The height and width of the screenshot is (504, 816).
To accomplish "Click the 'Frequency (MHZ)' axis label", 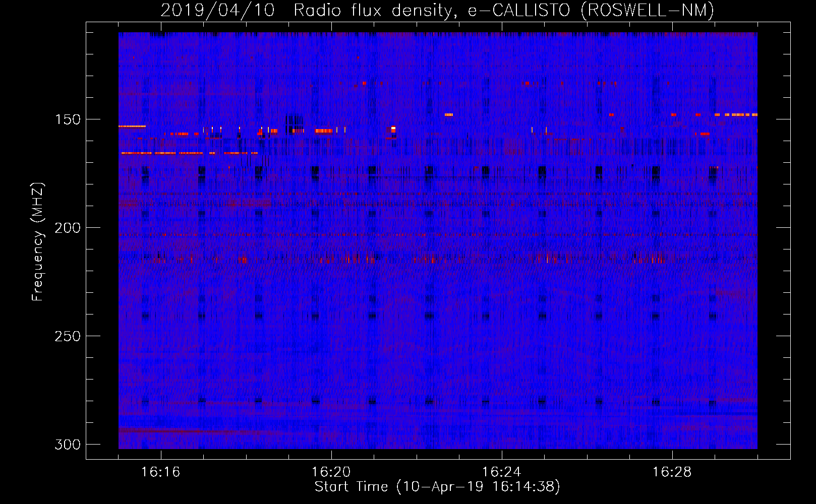I will click(x=38, y=242).
